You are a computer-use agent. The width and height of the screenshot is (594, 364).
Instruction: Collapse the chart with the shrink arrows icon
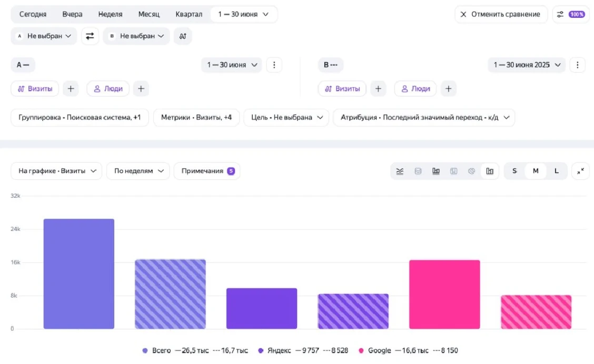point(580,171)
